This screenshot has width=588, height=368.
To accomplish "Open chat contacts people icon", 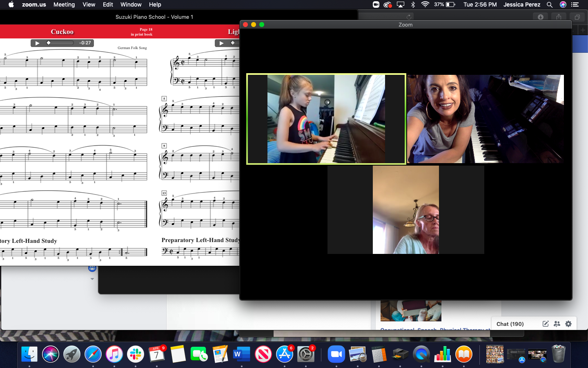I will 557,324.
